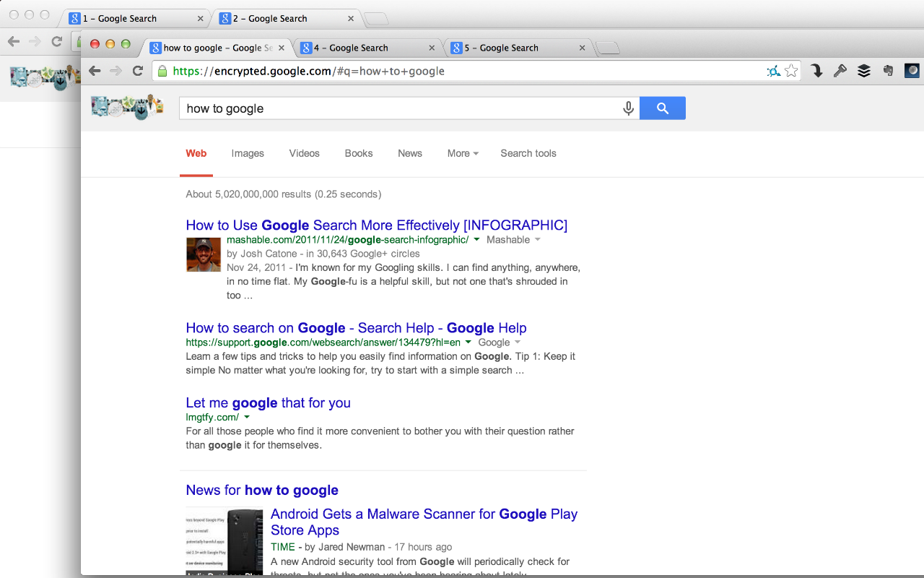Click the doodle logo in background window
924x578 pixels.
[43, 77]
